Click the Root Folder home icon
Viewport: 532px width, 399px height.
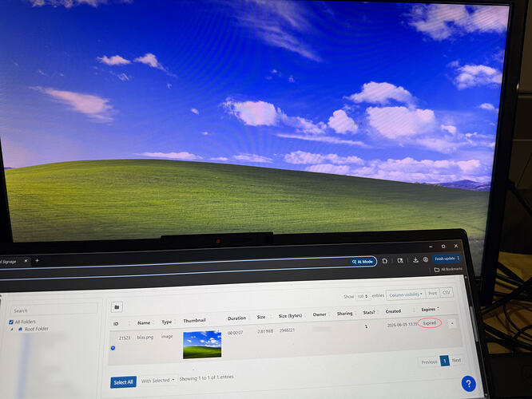20,329
